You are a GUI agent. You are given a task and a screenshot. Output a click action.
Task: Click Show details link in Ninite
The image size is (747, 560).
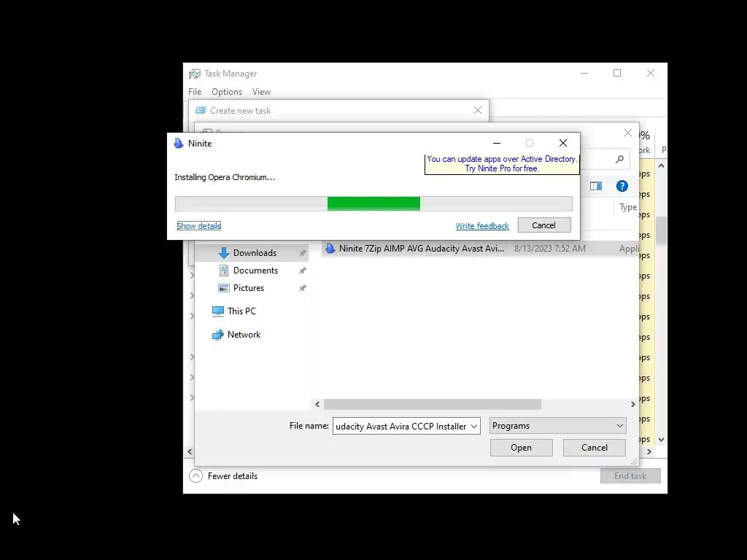(x=198, y=226)
